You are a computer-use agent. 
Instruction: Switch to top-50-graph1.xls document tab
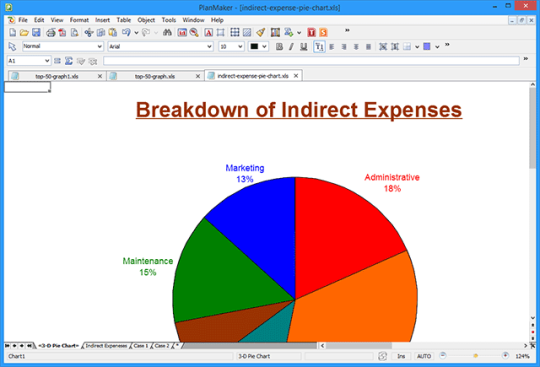click(56, 76)
